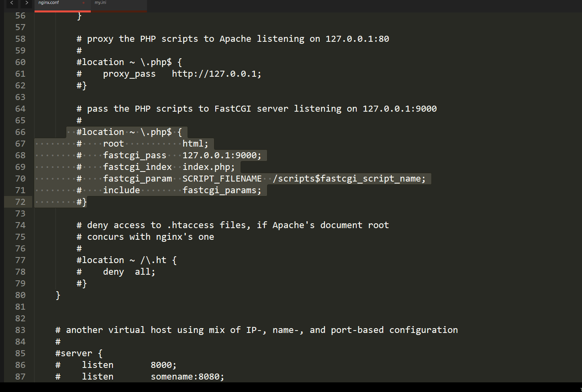This screenshot has height=392, width=582.
Task: Click the forward navigation arrow in tab bar
Action: pyautogui.click(x=27, y=3)
